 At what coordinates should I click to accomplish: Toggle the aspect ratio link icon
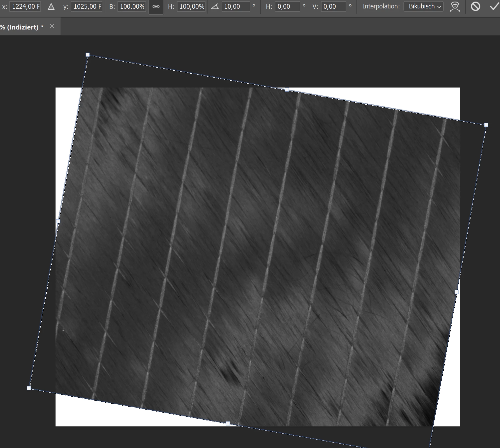point(156,7)
